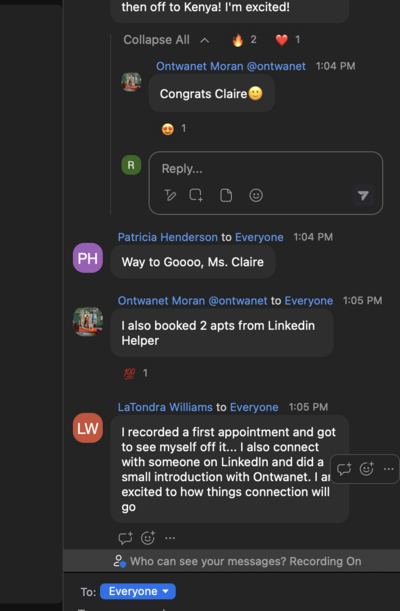Open the Everyone recipient dropdown
This screenshot has width=400, height=611.
(x=138, y=591)
